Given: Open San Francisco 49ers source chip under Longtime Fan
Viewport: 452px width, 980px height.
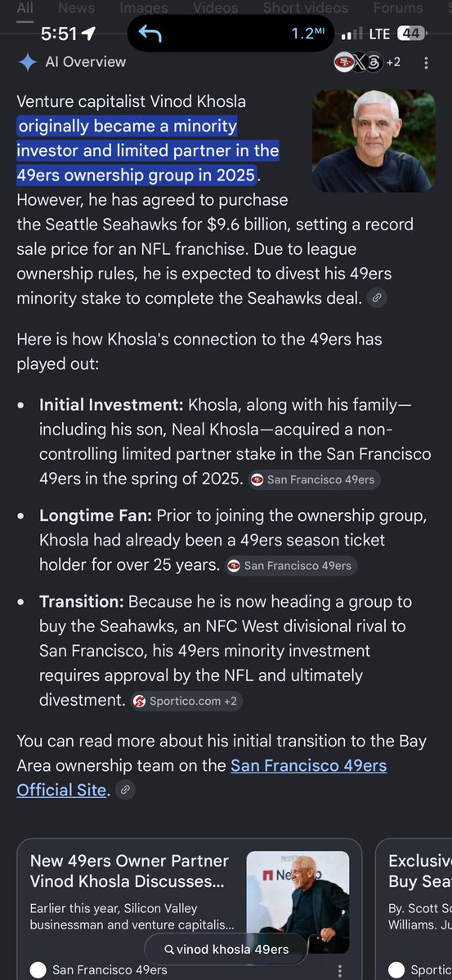Looking at the screenshot, I should point(291,565).
